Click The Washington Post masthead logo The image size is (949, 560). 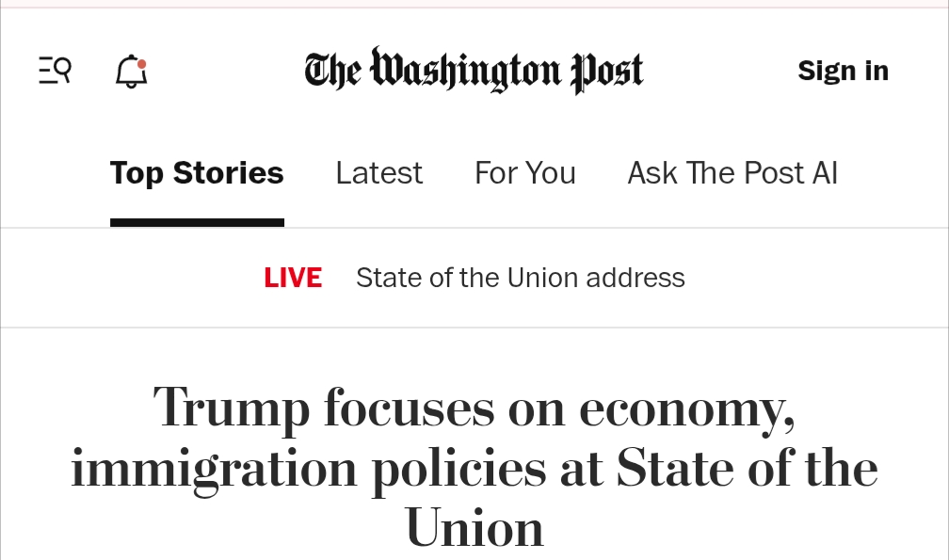(x=474, y=71)
